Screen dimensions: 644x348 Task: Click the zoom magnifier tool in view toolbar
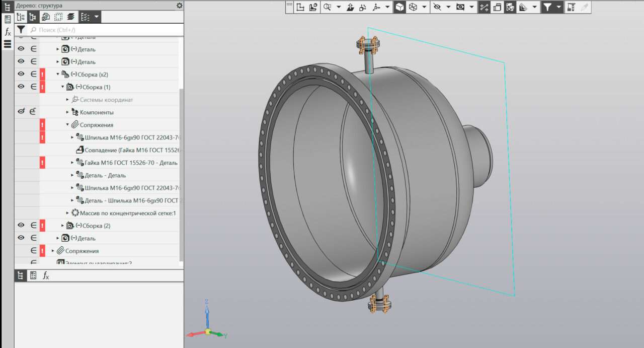(x=327, y=7)
